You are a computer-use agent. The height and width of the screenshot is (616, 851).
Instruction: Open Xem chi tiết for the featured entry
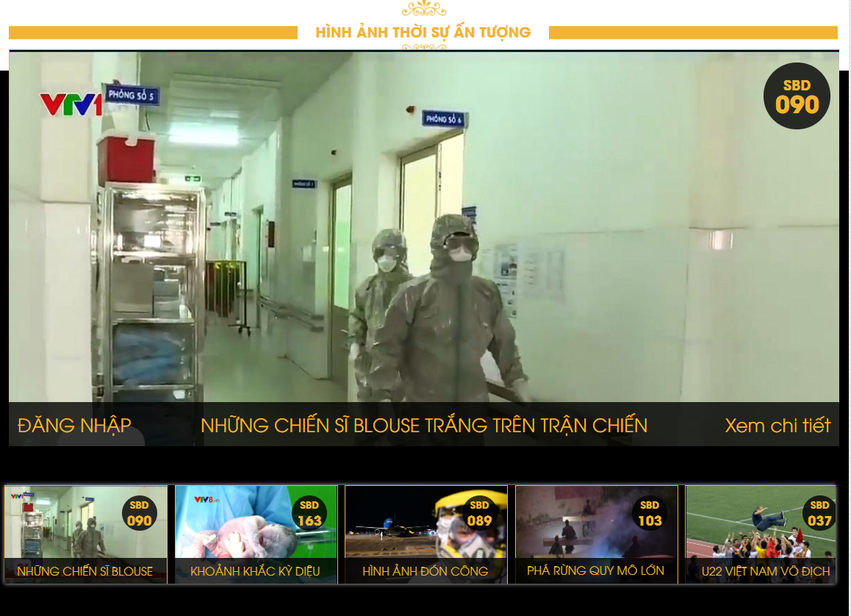(x=778, y=425)
